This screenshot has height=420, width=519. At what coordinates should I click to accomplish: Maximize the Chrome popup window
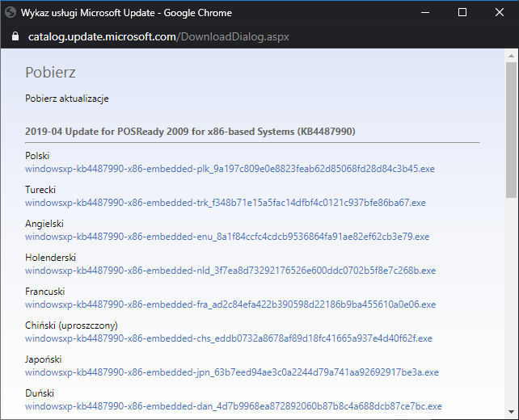pos(462,13)
